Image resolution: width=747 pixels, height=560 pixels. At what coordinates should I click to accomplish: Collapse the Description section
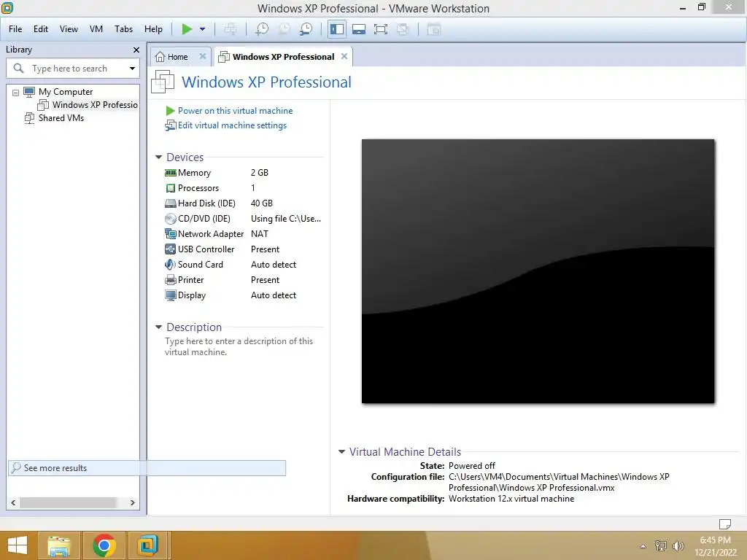click(x=158, y=327)
